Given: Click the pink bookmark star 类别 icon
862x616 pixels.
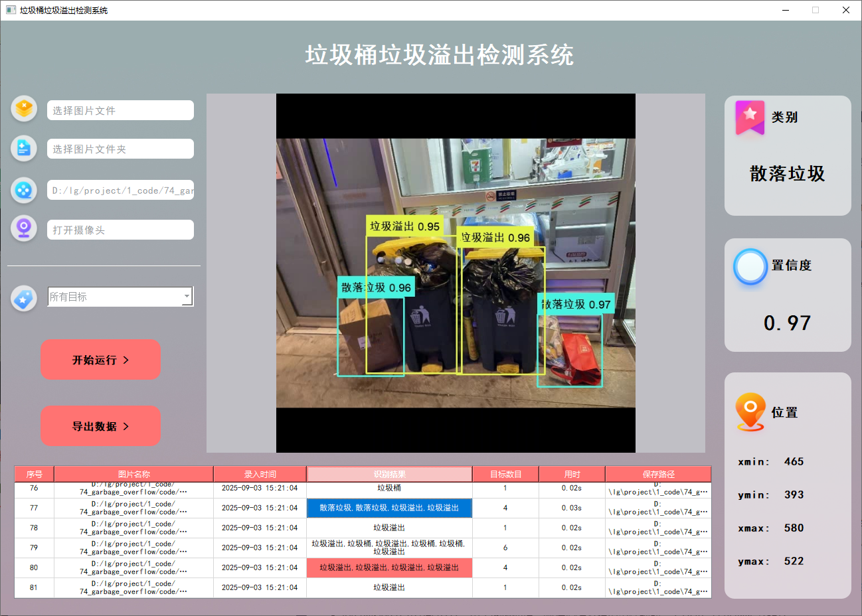Looking at the screenshot, I should pyautogui.click(x=750, y=117).
